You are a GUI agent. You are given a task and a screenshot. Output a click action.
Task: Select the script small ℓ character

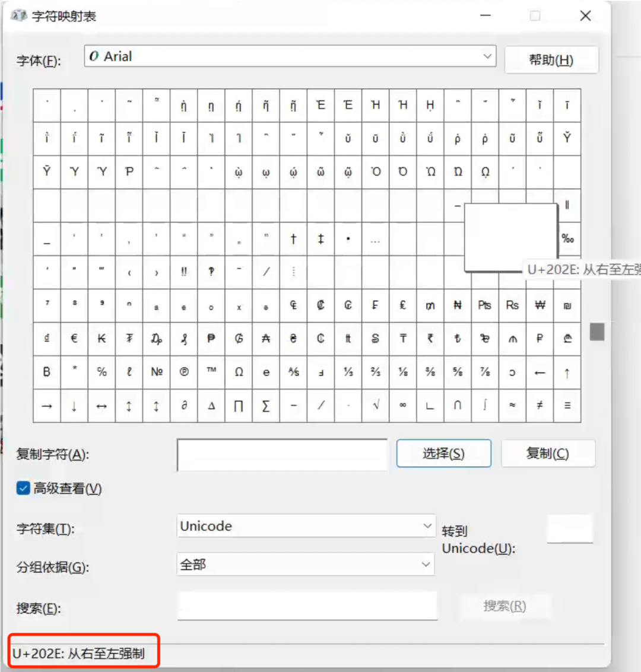(x=129, y=372)
